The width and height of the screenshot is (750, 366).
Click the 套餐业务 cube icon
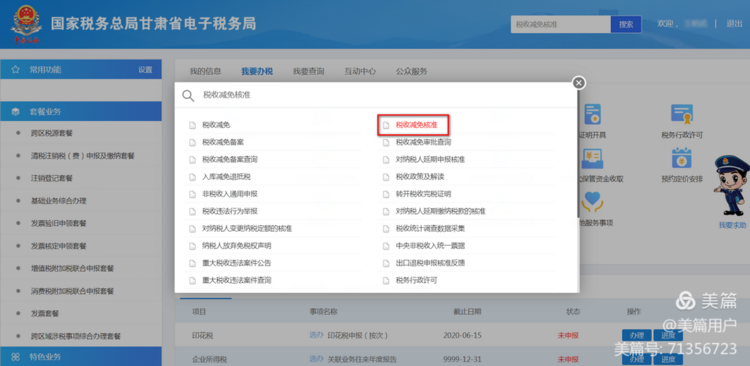[15, 111]
